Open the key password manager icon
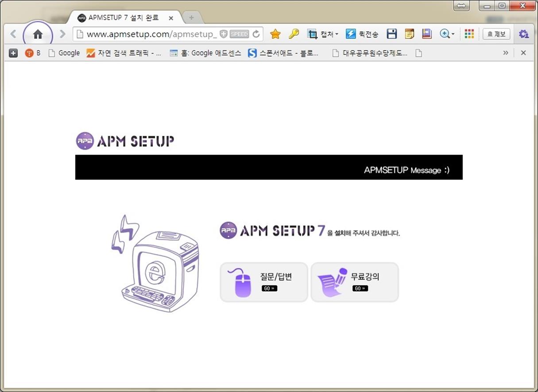Screen dimensions: 538x392 click(294, 34)
